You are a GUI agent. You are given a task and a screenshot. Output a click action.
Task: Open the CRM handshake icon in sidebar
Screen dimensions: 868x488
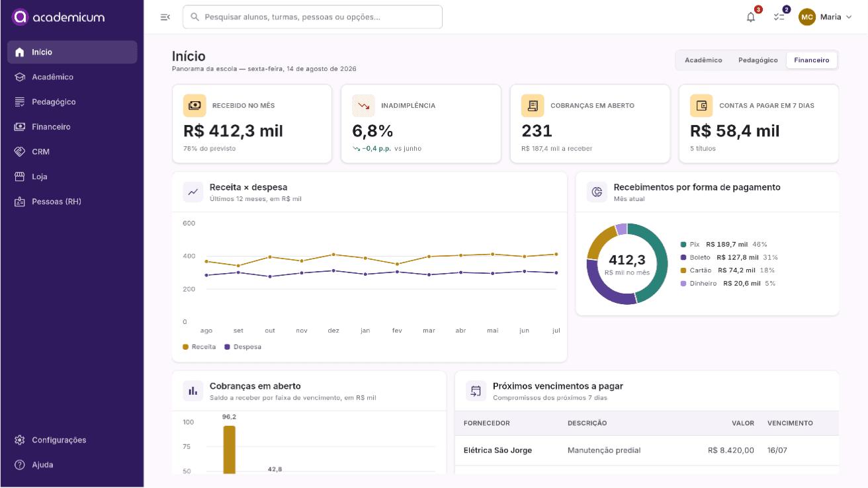coord(20,151)
